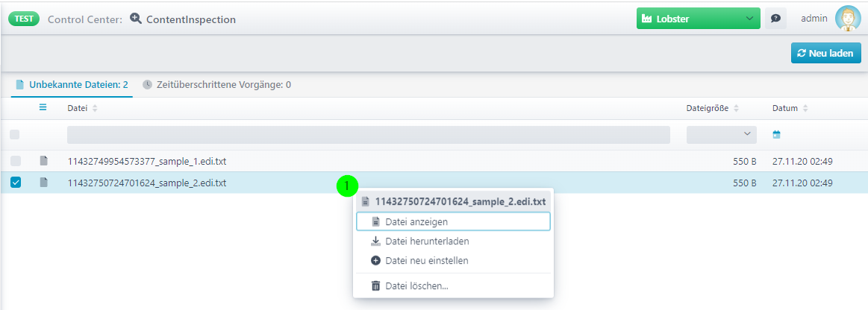This screenshot has width=868, height=310.
Task: Select file name 11432750724701624_sample_2.edi.txt in table
Action: [x=147, y=183]
